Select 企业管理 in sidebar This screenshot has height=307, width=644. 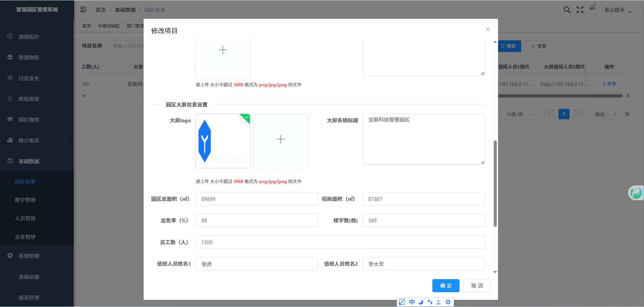(25, 237)
